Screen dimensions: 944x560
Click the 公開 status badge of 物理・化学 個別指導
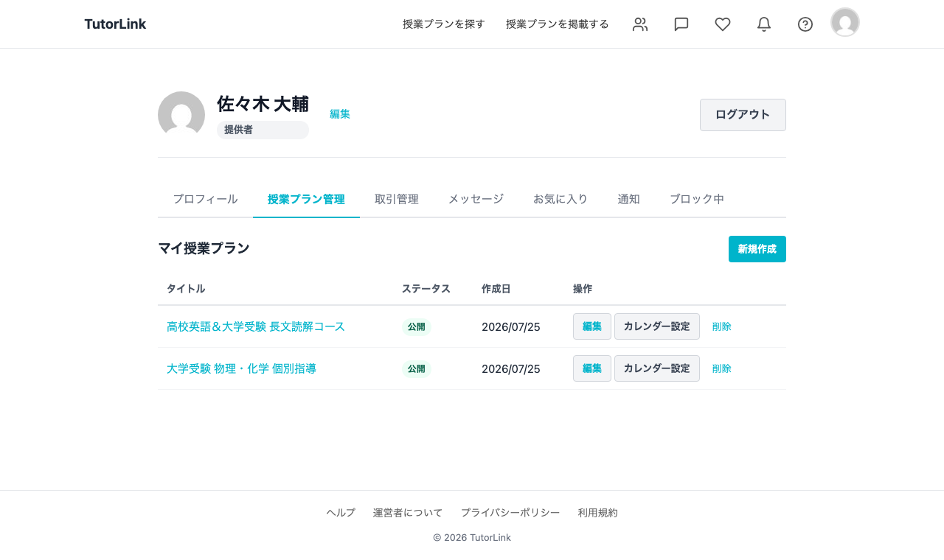pyautogui.click(x=417, y=368)
